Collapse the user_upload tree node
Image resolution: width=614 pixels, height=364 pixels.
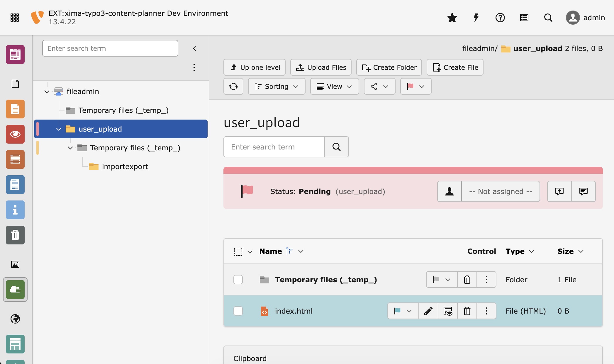point(58,129)
